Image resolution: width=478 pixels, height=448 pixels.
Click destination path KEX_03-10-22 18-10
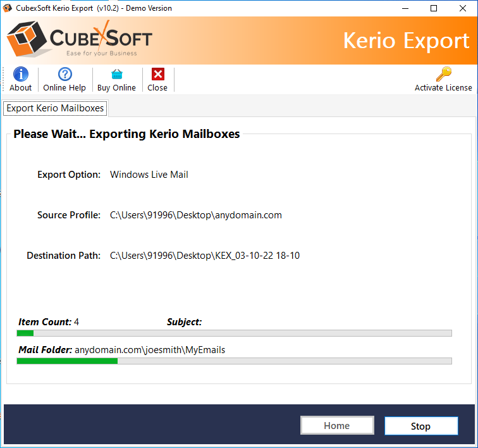205,256
